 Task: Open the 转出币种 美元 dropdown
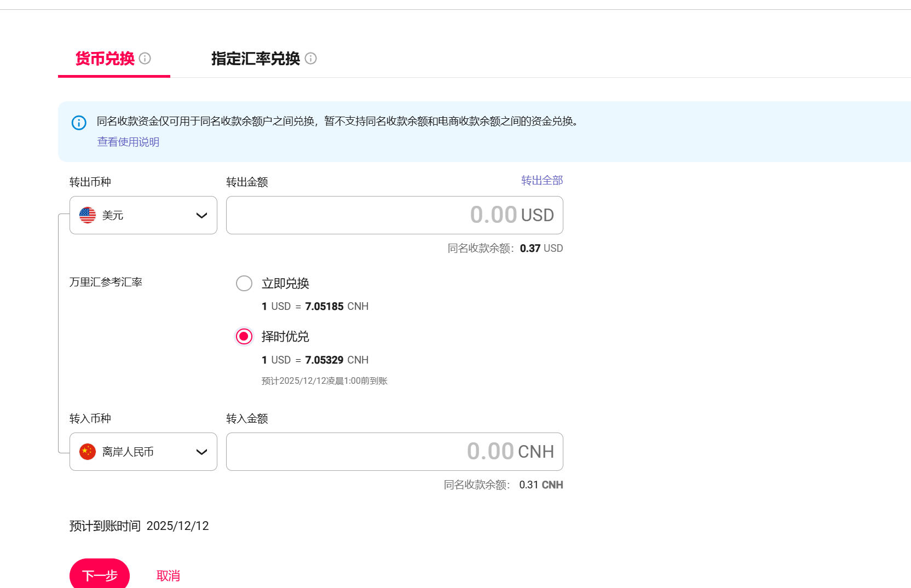tap(143, 215)
